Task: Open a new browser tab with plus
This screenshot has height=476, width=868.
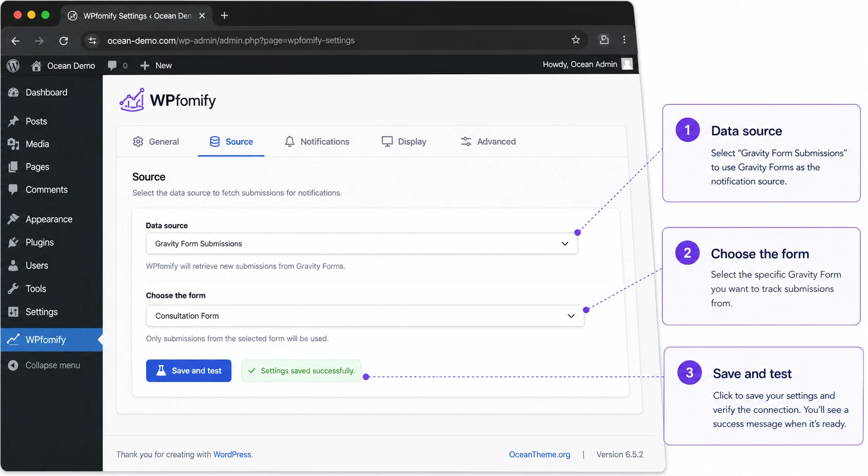Action: [x=224, y=15]
